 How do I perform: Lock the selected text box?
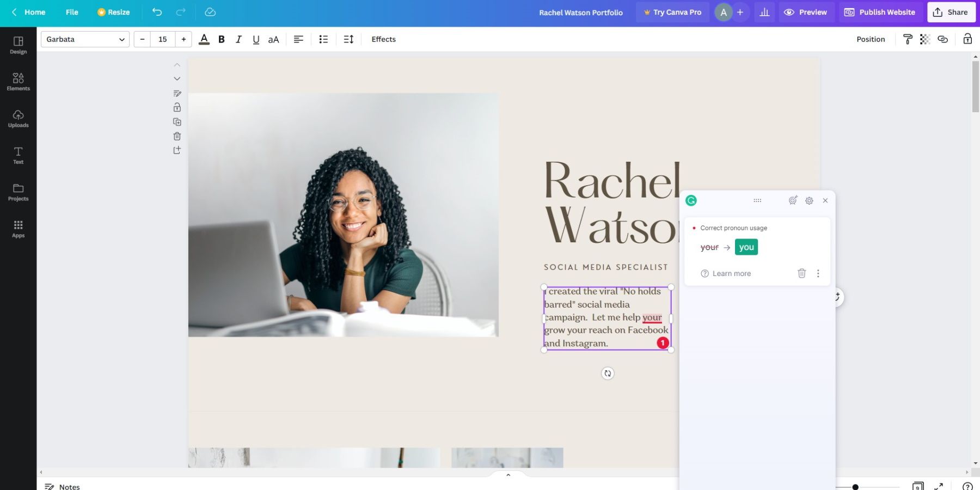(x=177, y=107)
